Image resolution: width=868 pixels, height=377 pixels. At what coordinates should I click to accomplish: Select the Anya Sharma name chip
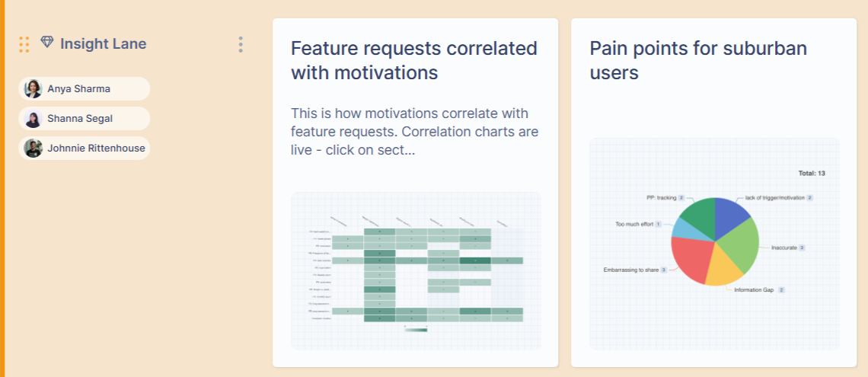tap(84, 89)
